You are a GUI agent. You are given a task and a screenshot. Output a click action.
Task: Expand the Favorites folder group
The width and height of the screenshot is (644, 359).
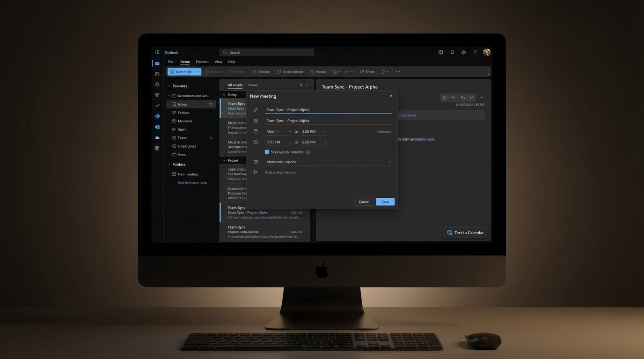pyautogui.click(x=169, y=86)
